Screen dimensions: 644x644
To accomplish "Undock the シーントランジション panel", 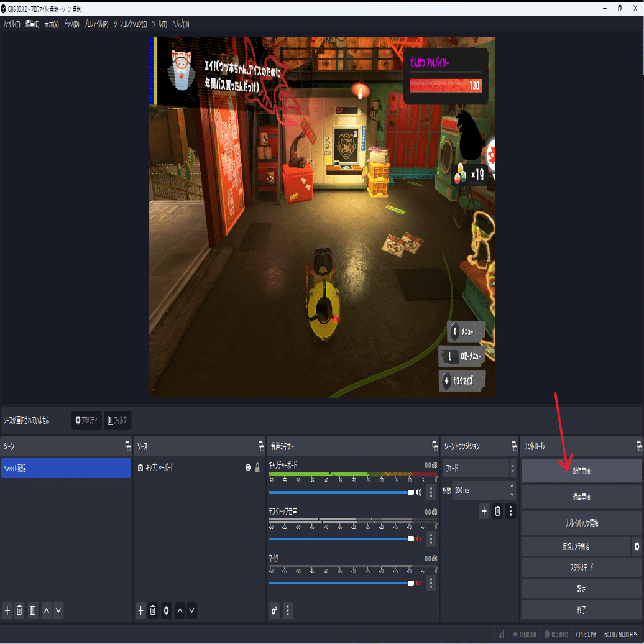I will coord(514,446).
